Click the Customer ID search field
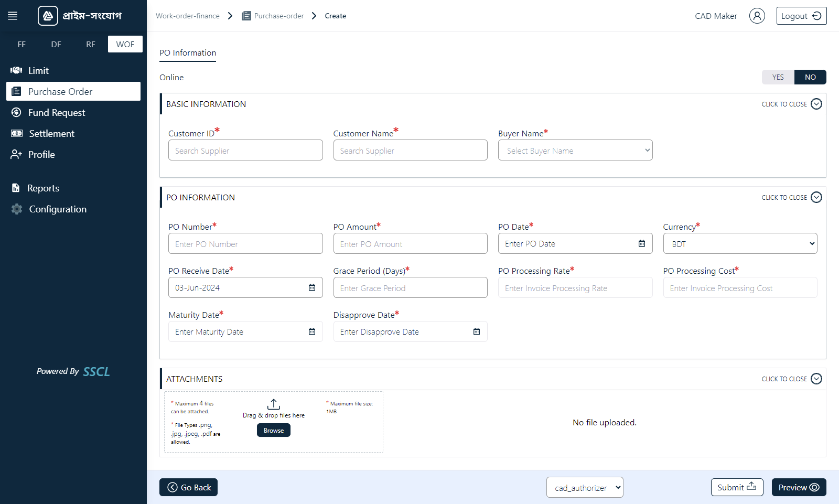Image resolution: width=839 pixels, height=504 pixels. coord(245,151)
